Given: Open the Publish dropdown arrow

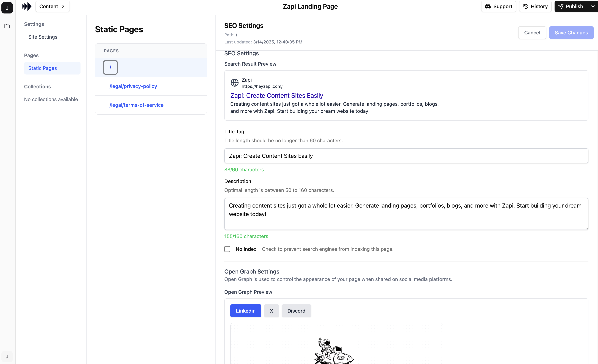Looking at the screenshot, I should 593,6.
